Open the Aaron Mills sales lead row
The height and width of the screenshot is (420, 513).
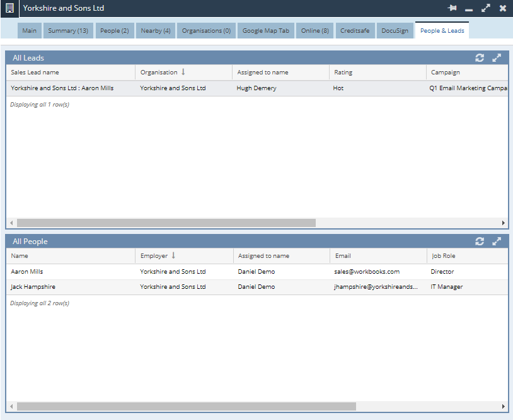pyautogui.click(x=62, y=88)
